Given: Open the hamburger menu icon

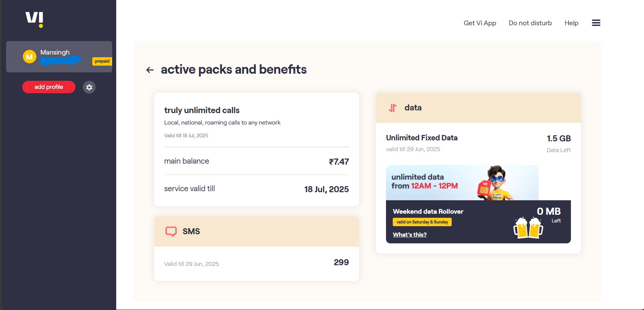Looking at the screenshot, I should [596, 23].
